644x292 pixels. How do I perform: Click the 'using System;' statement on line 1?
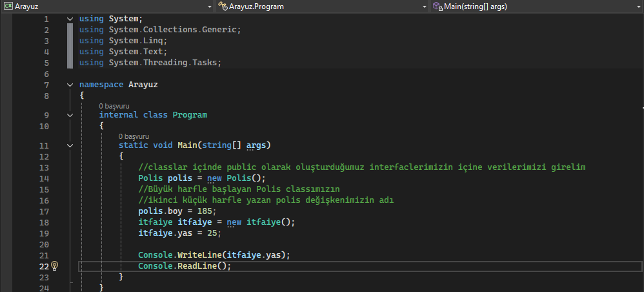click(111, 19)
